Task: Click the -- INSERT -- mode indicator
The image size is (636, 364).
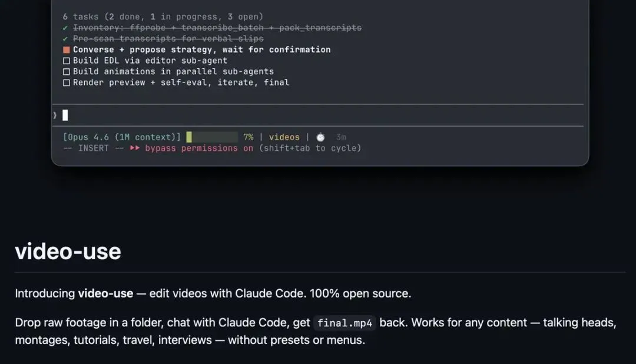Action: (x=94, y=148)
